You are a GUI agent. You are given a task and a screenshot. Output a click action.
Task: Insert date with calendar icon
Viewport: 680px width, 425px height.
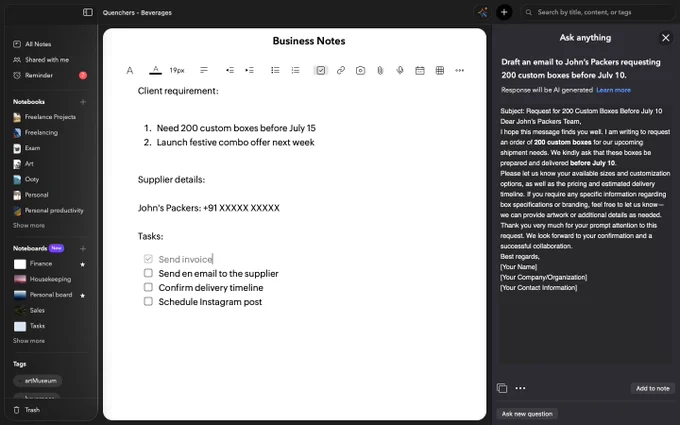pos(420,70)
